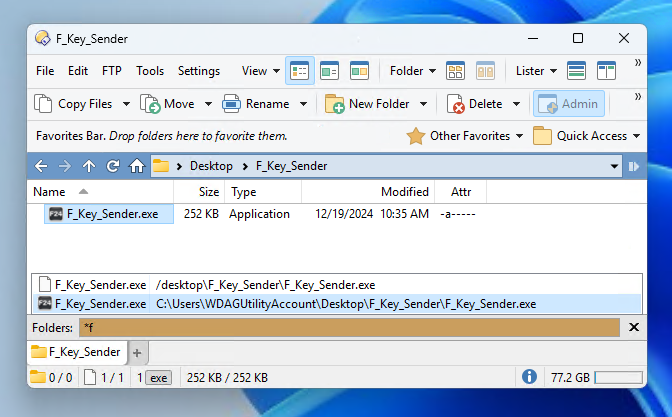
Task: Expand the top toolbar overflow chevron
Action: 638,63
